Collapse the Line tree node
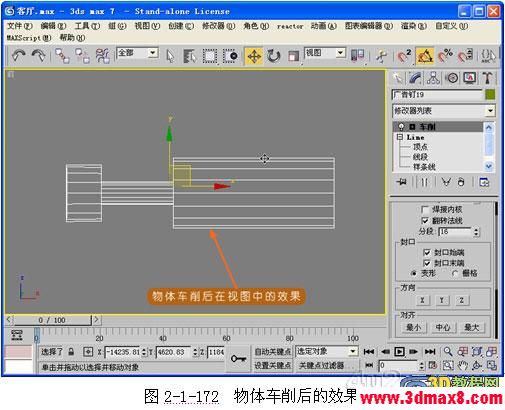This screenshot has width=505, height=410. (x=400, y=137)
